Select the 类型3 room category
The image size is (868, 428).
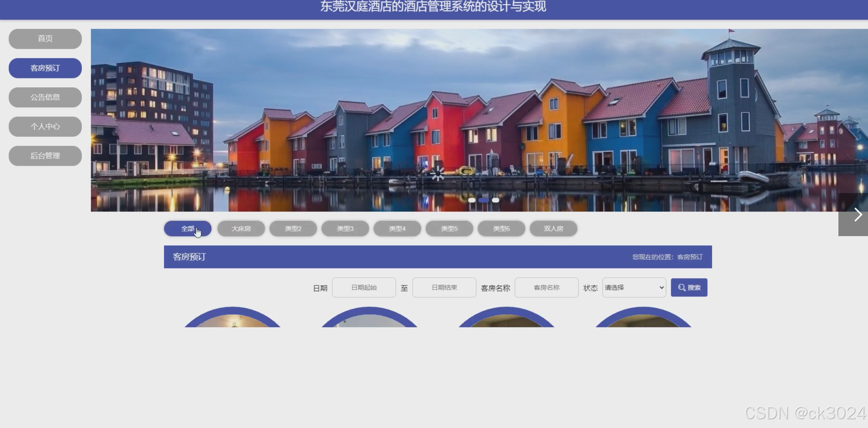coord(345,228)
